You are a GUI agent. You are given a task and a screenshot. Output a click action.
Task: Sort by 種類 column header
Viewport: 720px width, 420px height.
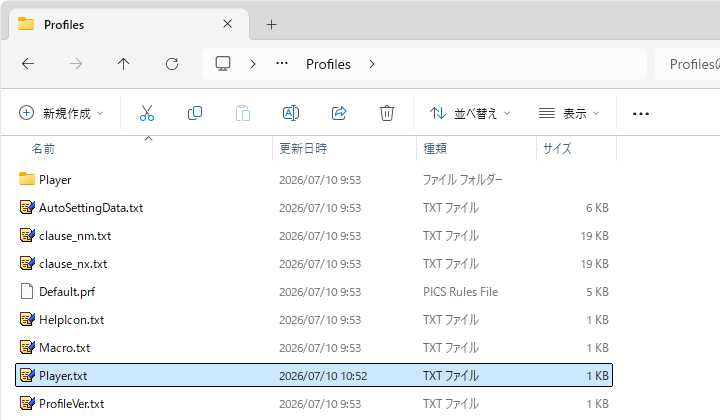[x=435, y=149]
